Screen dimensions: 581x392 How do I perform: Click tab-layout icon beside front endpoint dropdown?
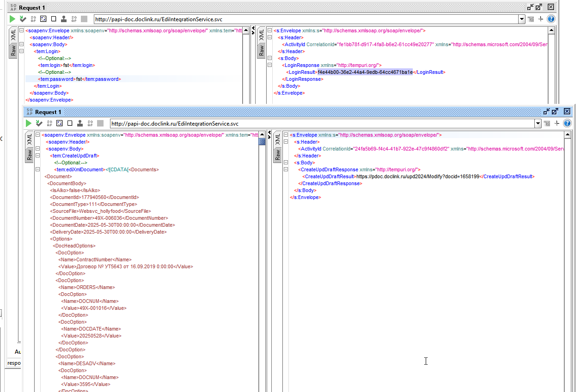(x=547, y=123)
